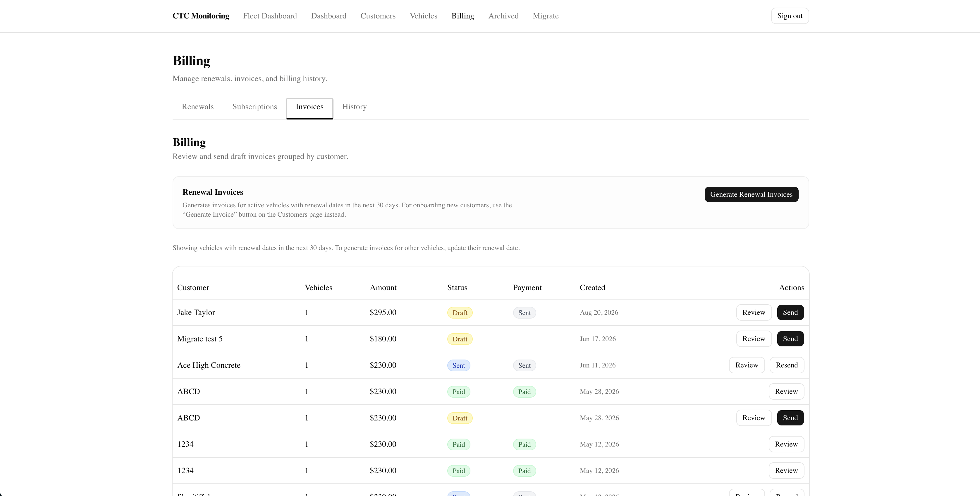The height and width of the screenshot is (496, 980).
Task: Click the Sign out button
Action: [x=790, y=16]
